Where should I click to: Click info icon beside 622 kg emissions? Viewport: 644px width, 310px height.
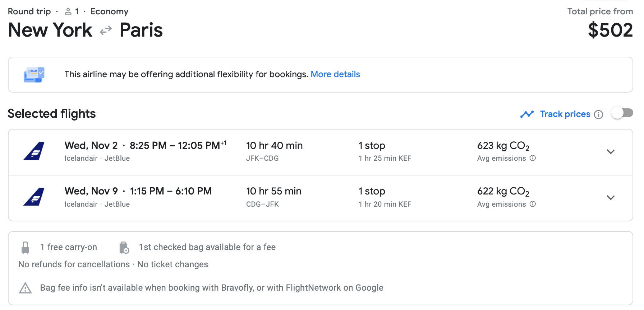533,204
